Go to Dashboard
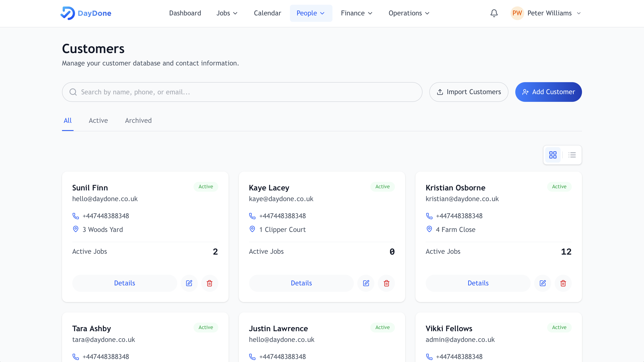 pos(185,13)
